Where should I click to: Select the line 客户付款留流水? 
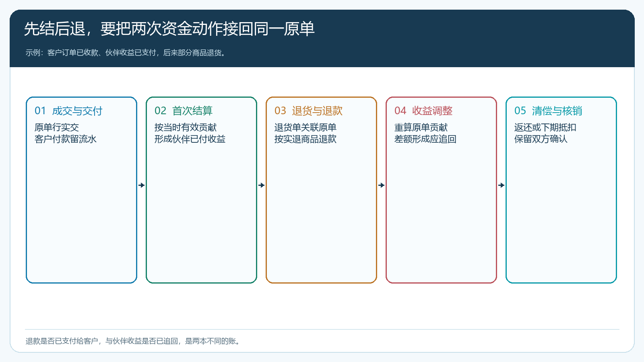(66, 139)
